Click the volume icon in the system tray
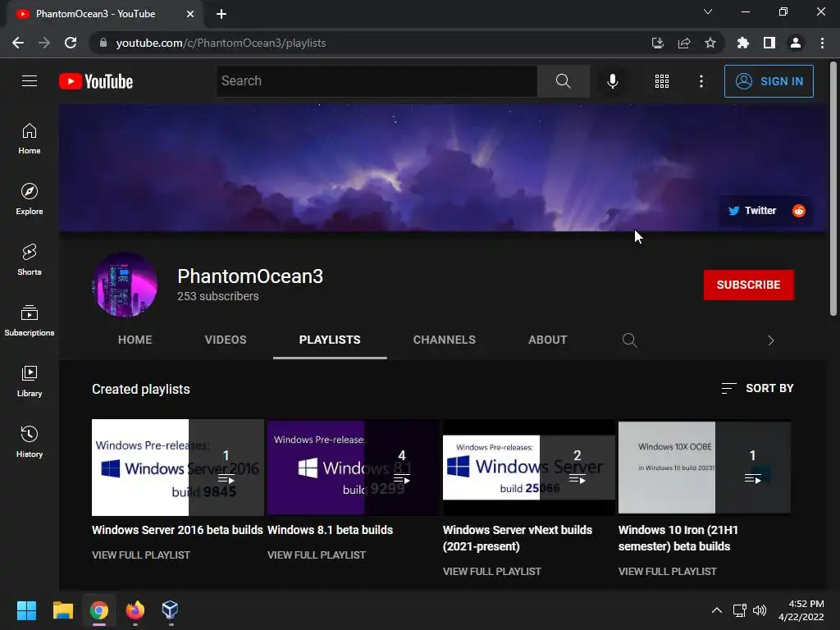 [760, 610]
